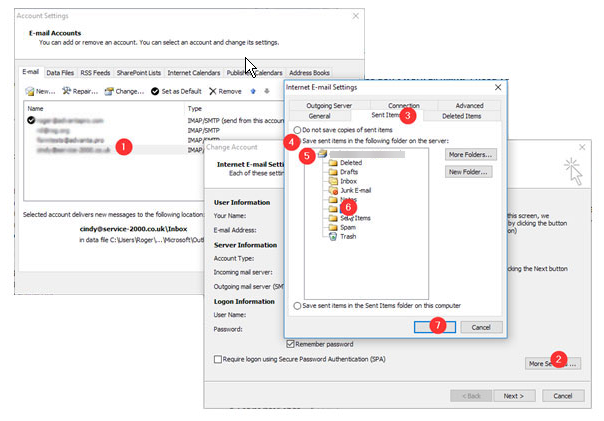
Task: Select the Deleted folder icon
Action: coord(333,163)
